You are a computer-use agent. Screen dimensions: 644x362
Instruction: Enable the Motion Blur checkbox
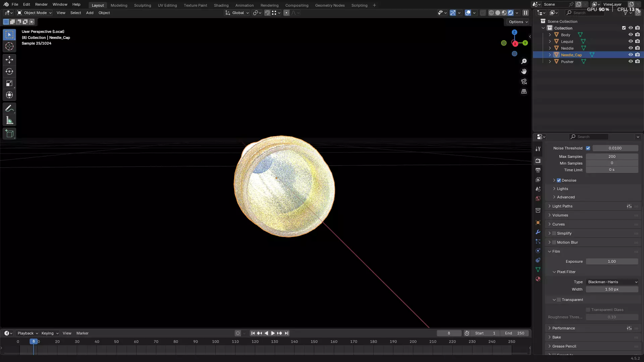[554, 242]
